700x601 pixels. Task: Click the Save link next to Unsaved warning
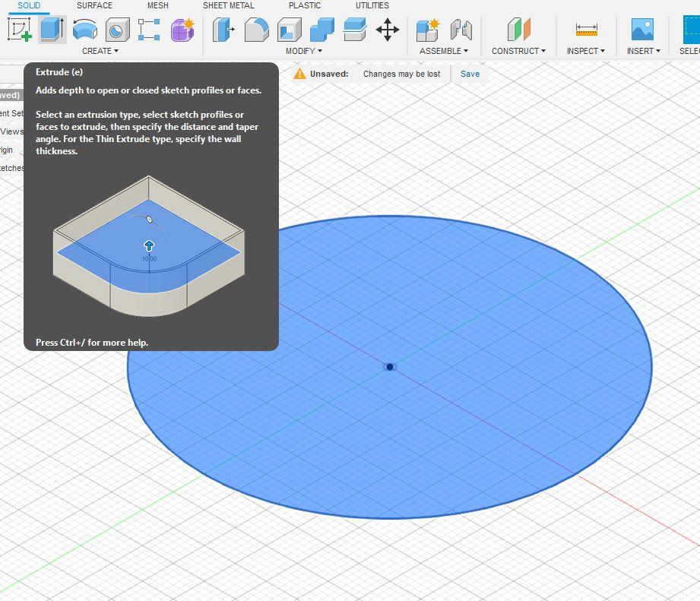coord(470,74)
